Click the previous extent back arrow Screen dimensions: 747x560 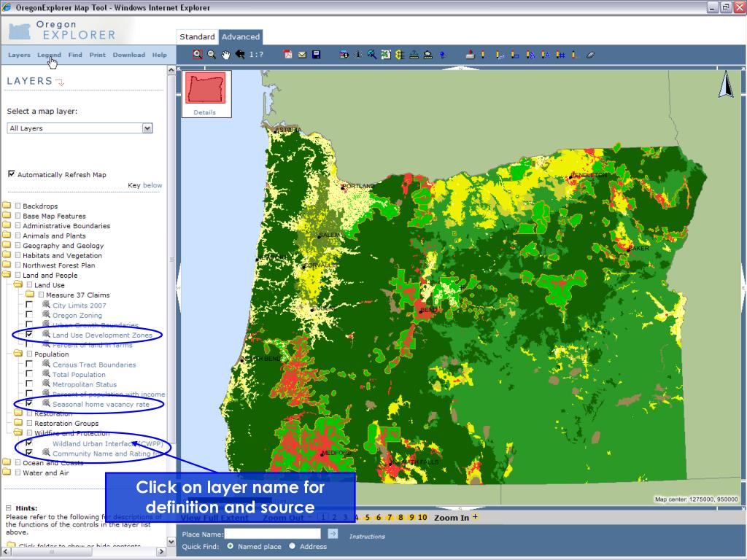[x=239, y=54]
